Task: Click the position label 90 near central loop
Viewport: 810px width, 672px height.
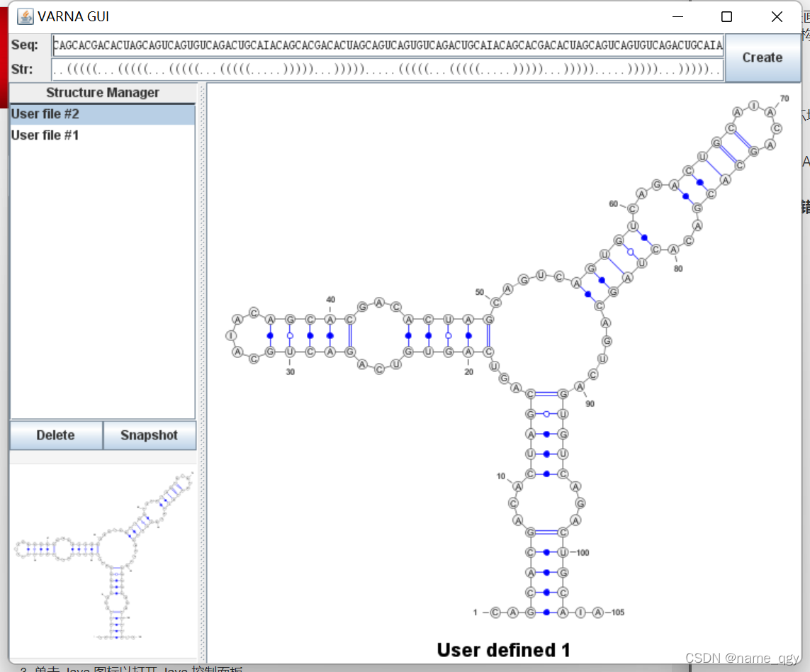Action: pos(590,404)
